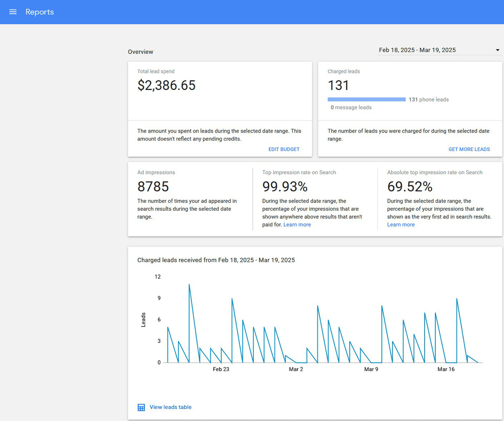Click the Overview heading
The height and width of the screenshot is (421, 504).
(x=141, y=52)
